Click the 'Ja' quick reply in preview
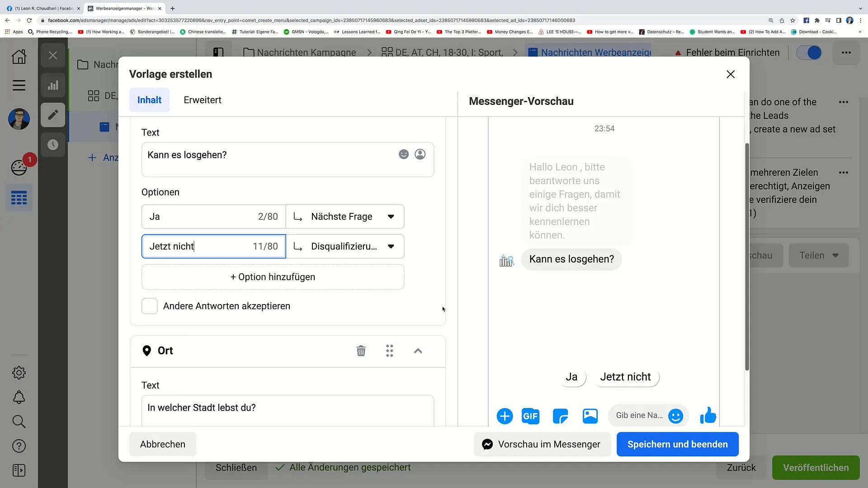Image resolution: width=868 pixels, height=488 pixels. pos(571,377)
